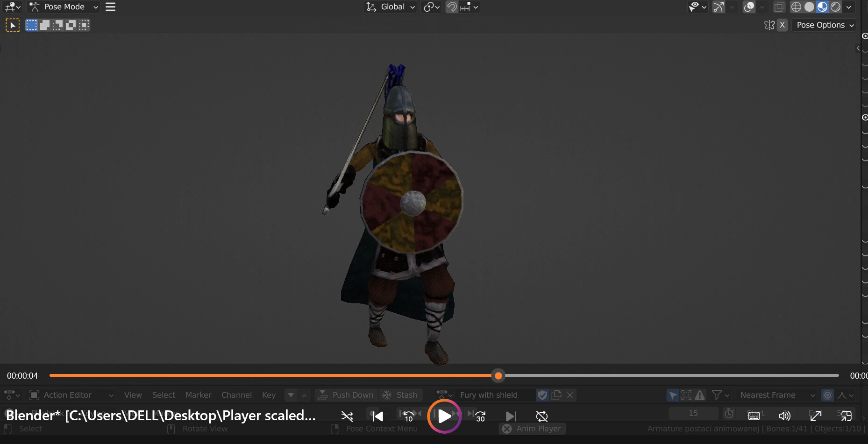Viewport: 868px width, 444px height.
Task: Disable looping playback in timeline
Action: coord(541,416)
